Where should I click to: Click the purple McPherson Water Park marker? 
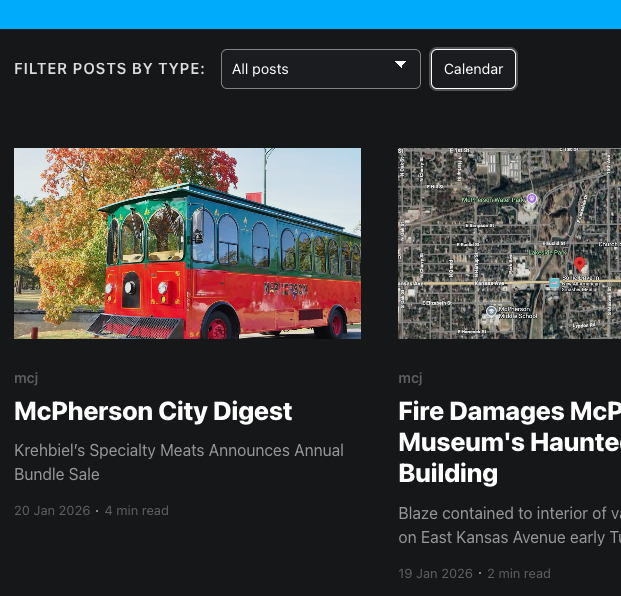click(532, 199)
